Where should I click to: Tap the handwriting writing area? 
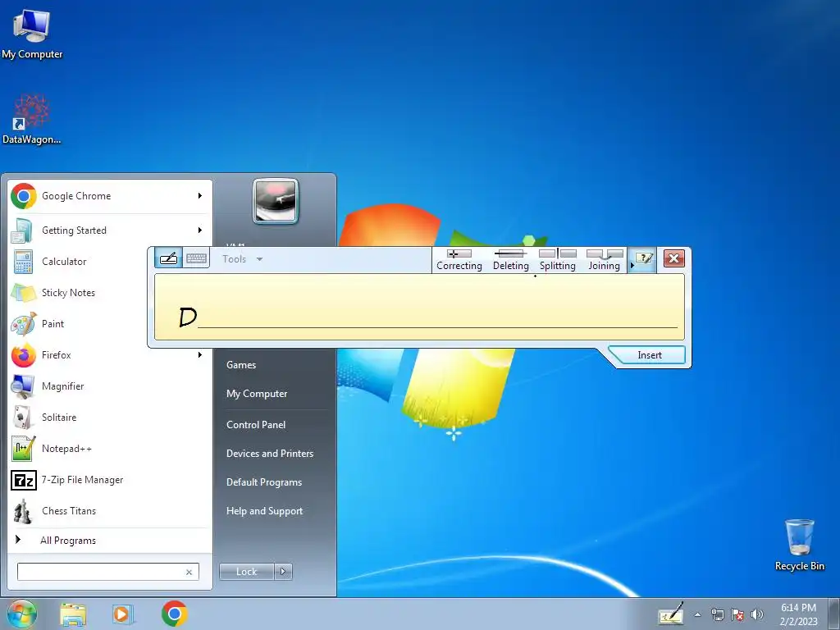click(419, 307)
